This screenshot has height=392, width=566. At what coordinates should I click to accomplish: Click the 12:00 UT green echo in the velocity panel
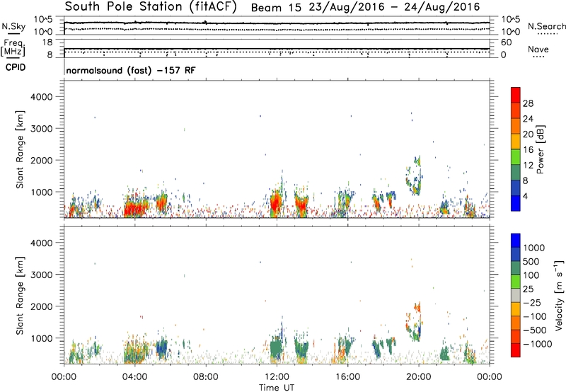click(276, 347)
